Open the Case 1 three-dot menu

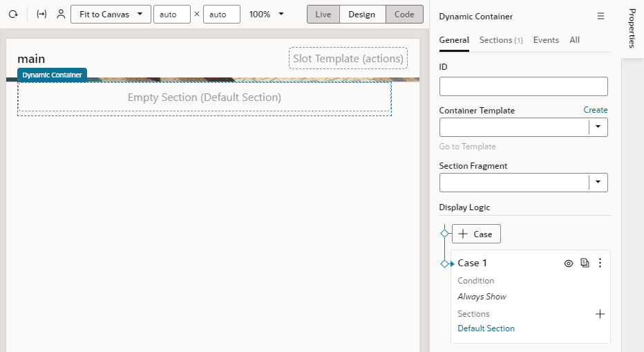point(600,263)
